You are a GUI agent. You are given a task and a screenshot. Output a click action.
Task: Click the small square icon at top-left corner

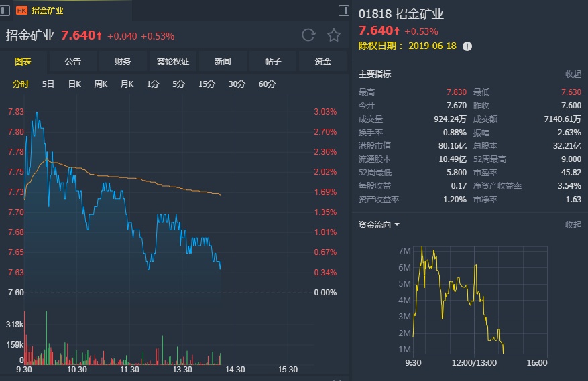click(5, 10)
